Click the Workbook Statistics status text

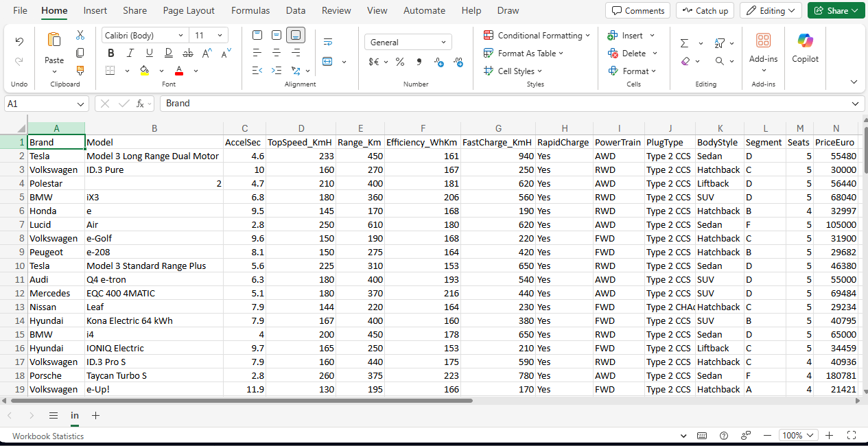pyautogui.click(x=48, y=436)
